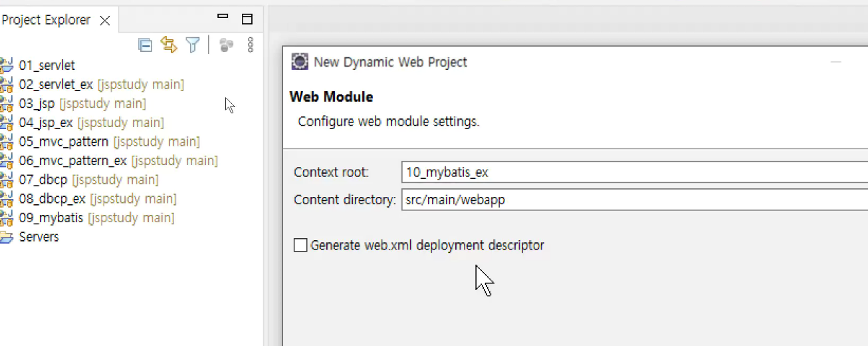Screen dimensions: 868x346
Task: Click the grayed-out focus task icon
Action: click(226, 45)
